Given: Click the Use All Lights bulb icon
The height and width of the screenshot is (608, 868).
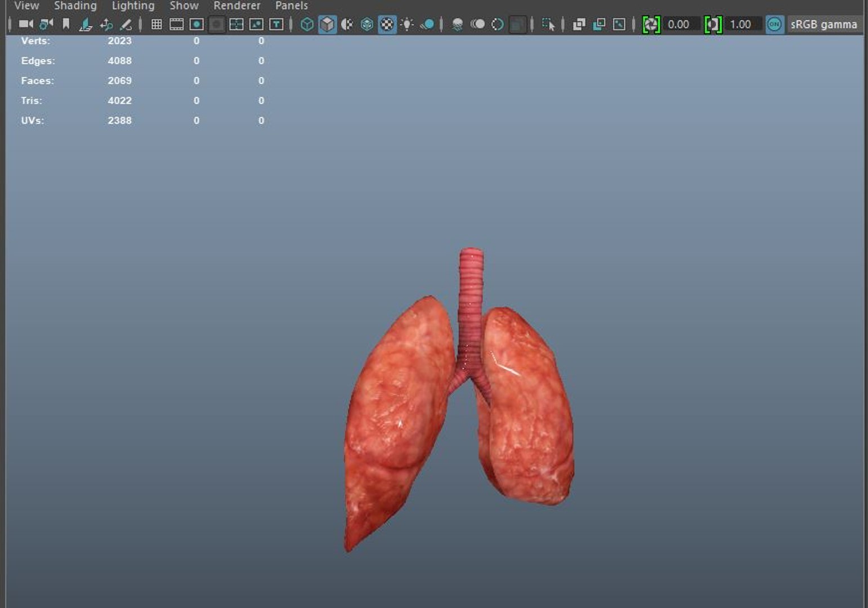Looking at the screenshot, I should [x=407, y=24].
